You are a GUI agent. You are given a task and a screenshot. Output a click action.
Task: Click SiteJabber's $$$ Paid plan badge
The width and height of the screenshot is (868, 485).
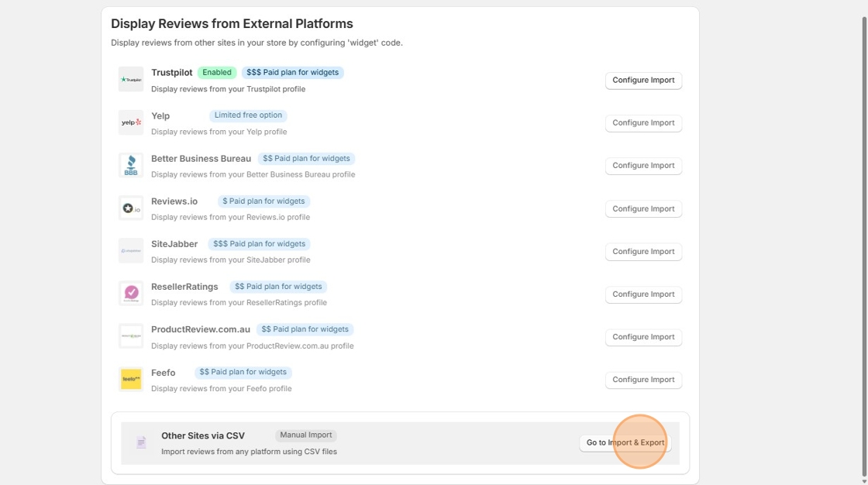259,243
